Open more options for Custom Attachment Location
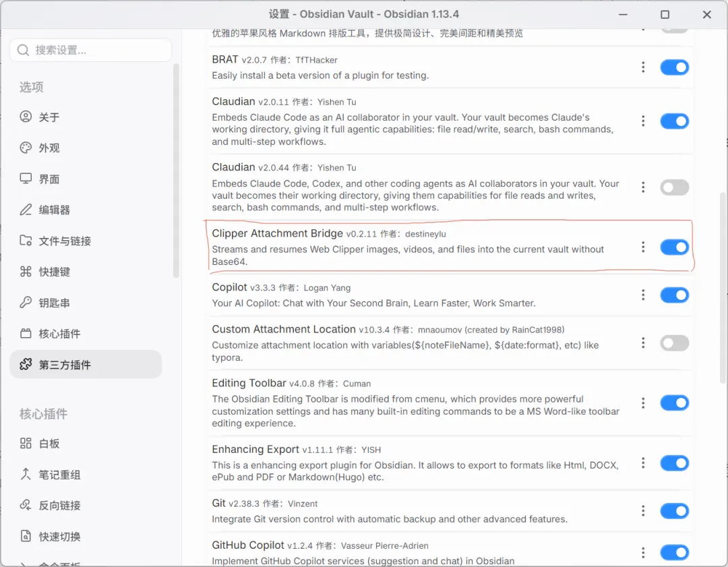 coord(643,342)
